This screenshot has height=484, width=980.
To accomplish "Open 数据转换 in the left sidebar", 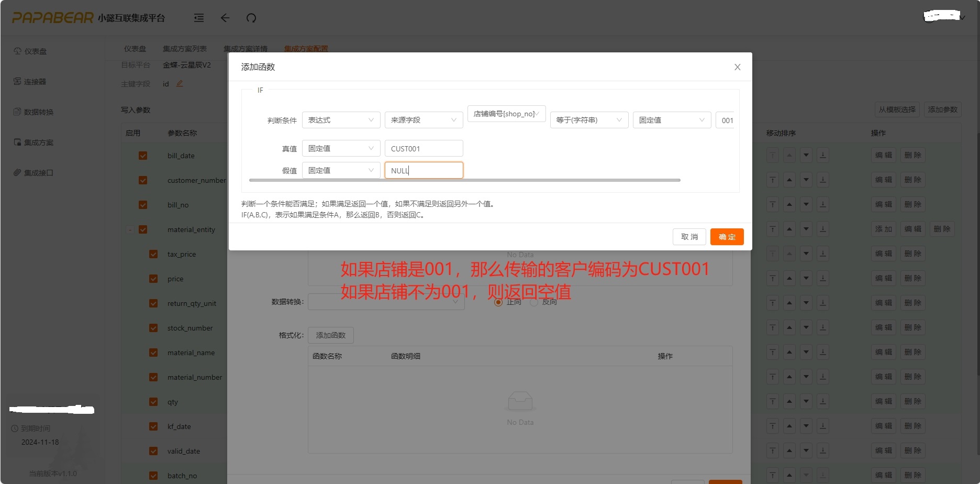I will pos(38,112).
